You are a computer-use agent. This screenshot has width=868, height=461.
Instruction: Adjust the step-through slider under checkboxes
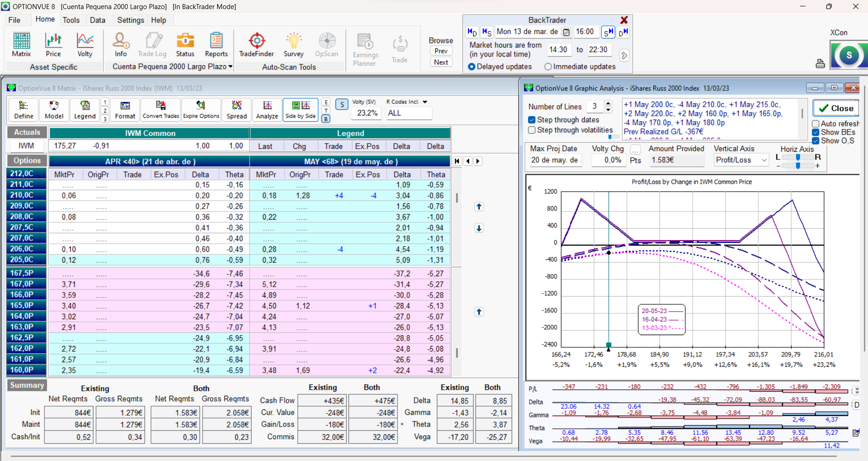(x=613, y=136)
